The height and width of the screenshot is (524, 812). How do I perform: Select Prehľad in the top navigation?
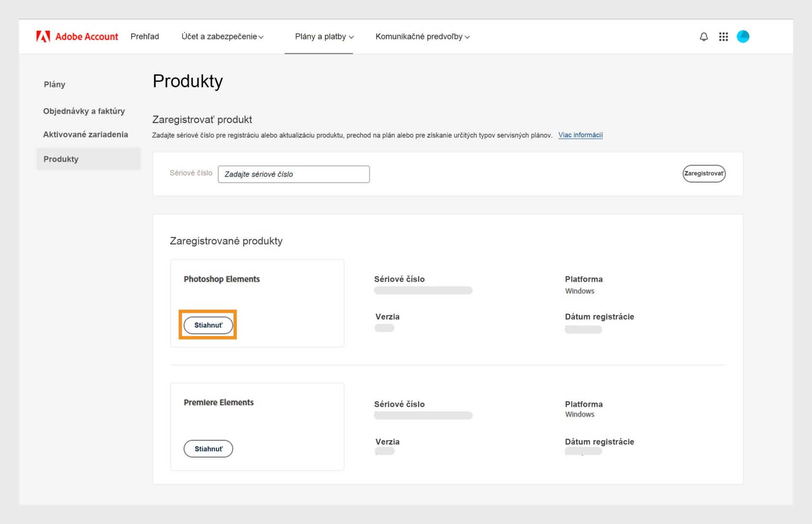click(145, 36)
